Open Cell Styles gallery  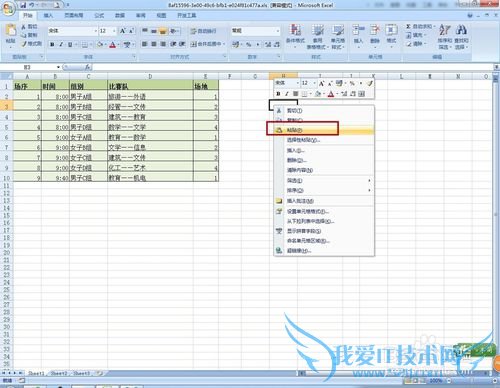[x=338, y=37]
